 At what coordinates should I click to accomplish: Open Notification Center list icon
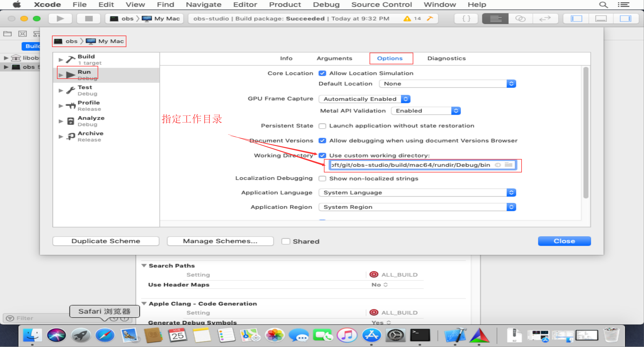tap(623, 4)
